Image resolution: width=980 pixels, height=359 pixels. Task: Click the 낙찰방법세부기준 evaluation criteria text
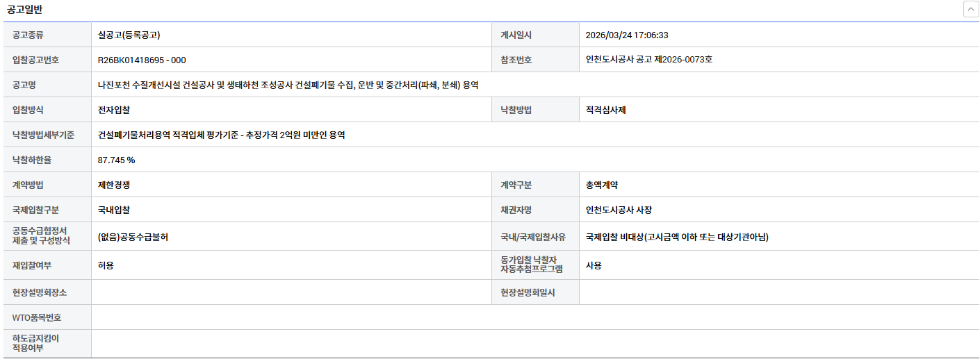coord(222,135)
